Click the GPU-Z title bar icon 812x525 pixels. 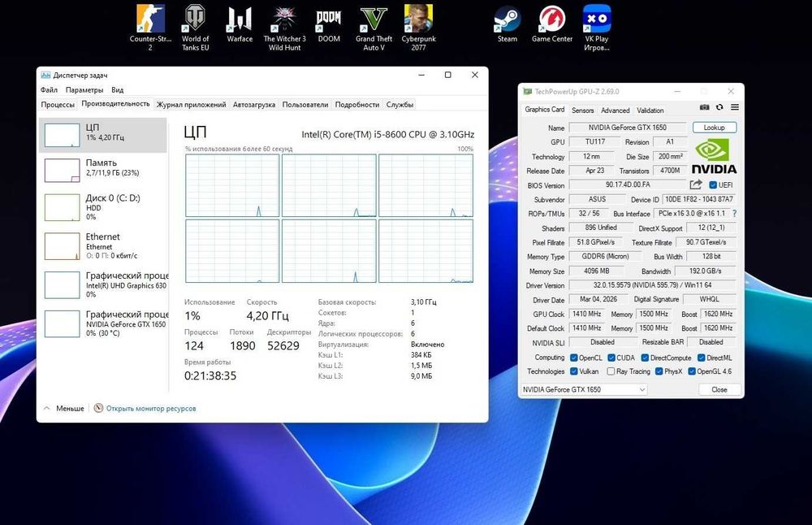[527, 91]
